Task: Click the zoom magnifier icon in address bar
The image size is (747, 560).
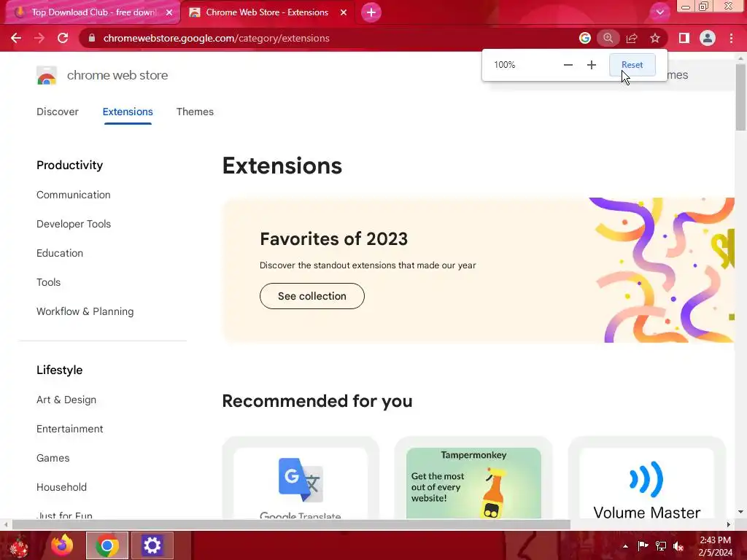Action: coord(608,38)
